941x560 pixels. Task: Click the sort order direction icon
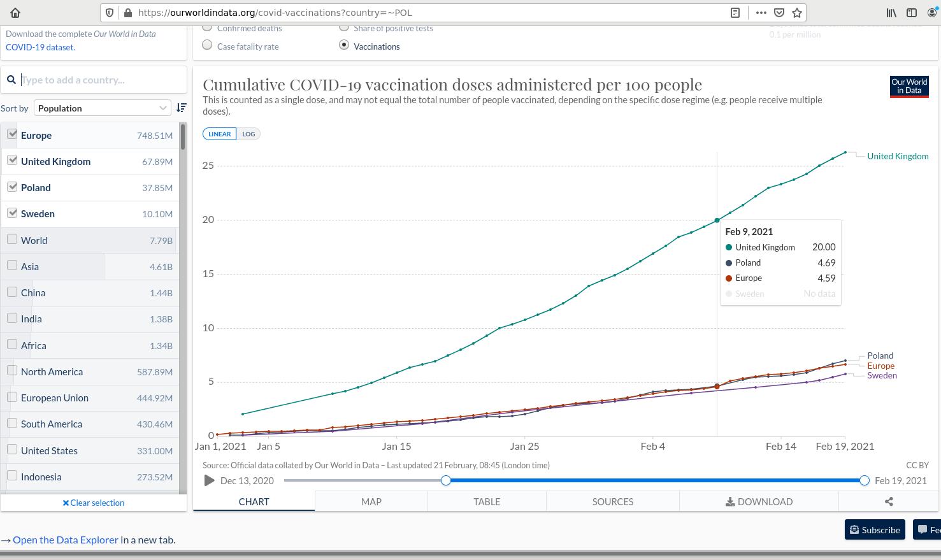[182, 108]
